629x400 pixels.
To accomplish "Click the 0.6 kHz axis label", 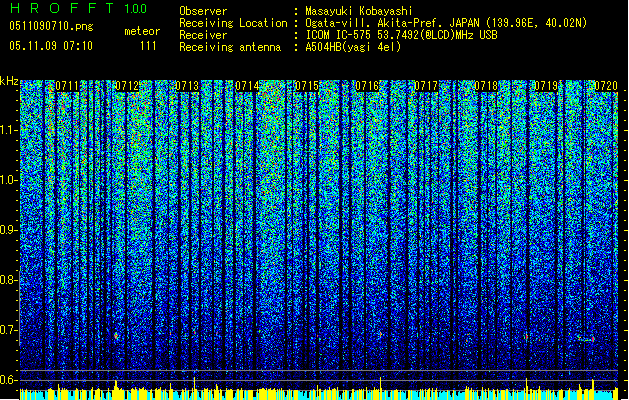I will 9,380.
